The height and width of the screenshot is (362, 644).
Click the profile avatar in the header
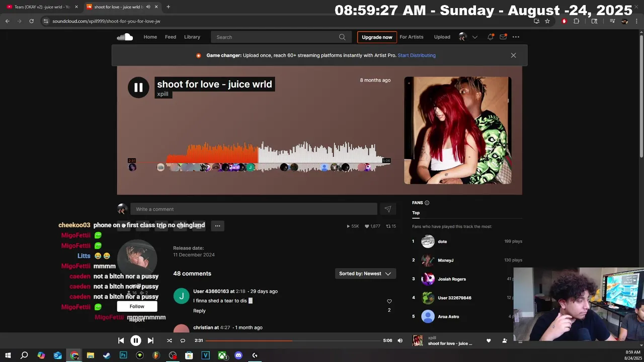tap(463, 37)
